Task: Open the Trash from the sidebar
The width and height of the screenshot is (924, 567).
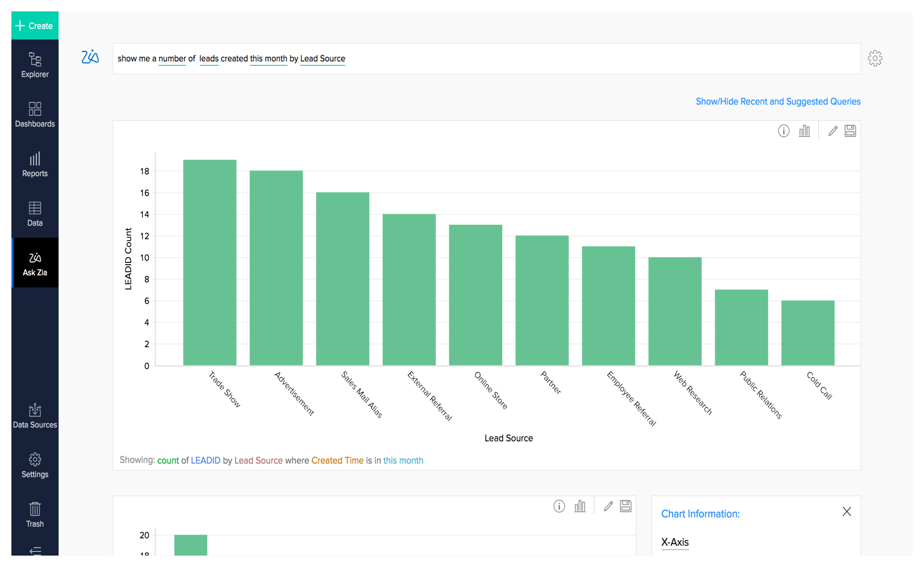Action: [35, 515]
